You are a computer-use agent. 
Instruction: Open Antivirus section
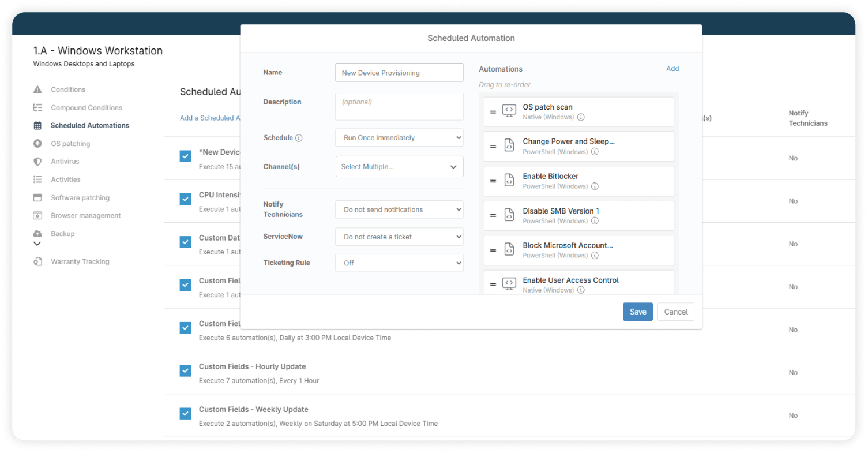click(x=65, y=162)
